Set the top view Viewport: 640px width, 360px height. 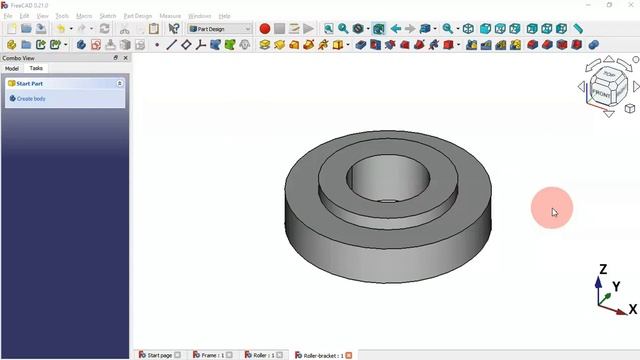click(x=500, y=29)
